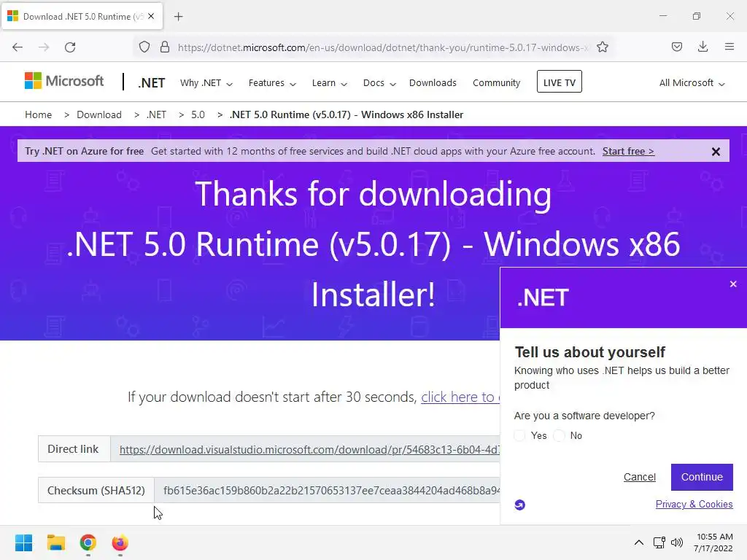Image resolution: width=747 pixels, height=560 pixels.
Task: Expand All Microsoft menu
Action: pyautogui.click(x=692, y=83)
